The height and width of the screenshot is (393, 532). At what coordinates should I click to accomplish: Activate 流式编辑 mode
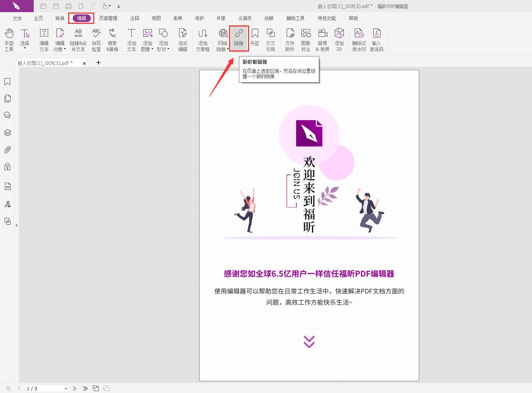coord(183,39)
